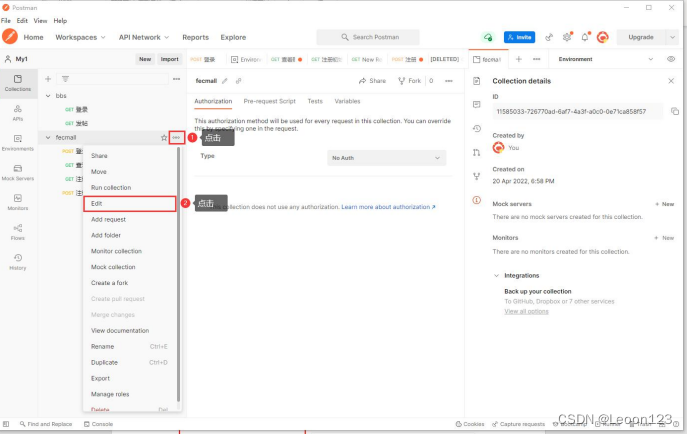Screen dimensions: 687x434
Task: Click the sync status cloud icon
Action: 488,37
